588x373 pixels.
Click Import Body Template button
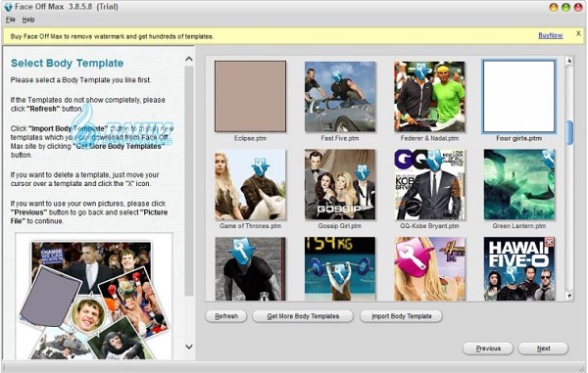(401, 316)
